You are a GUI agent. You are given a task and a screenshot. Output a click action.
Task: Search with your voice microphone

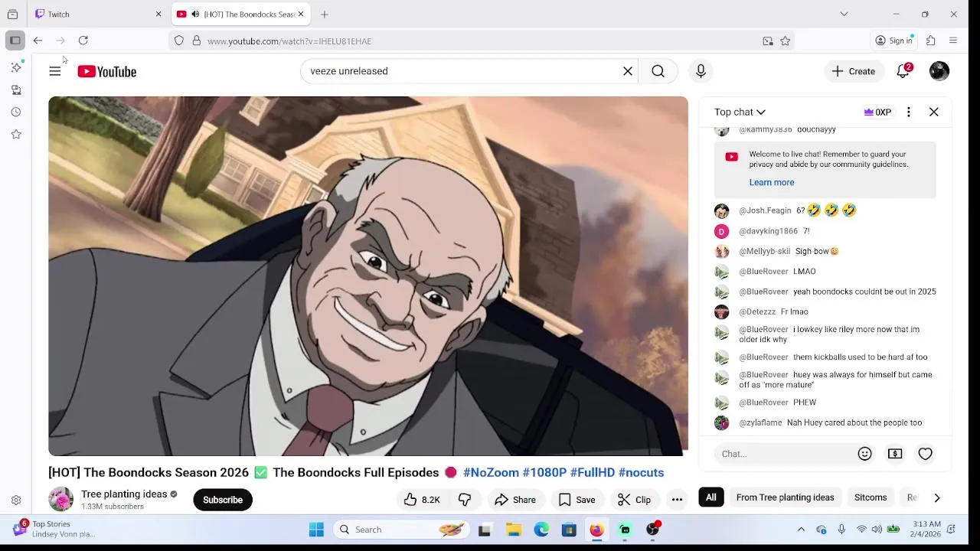tap(701, 71)
